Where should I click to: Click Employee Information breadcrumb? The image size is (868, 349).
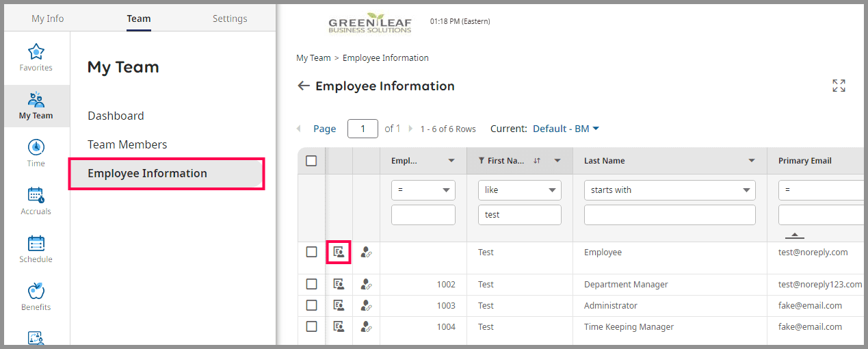[x=386, y=58]
